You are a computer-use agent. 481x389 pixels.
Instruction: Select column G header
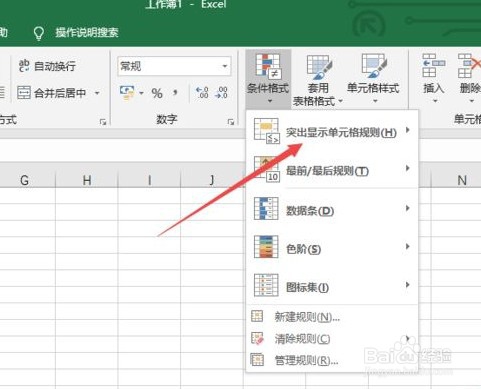pyautogui.click(x=24, y=180)
